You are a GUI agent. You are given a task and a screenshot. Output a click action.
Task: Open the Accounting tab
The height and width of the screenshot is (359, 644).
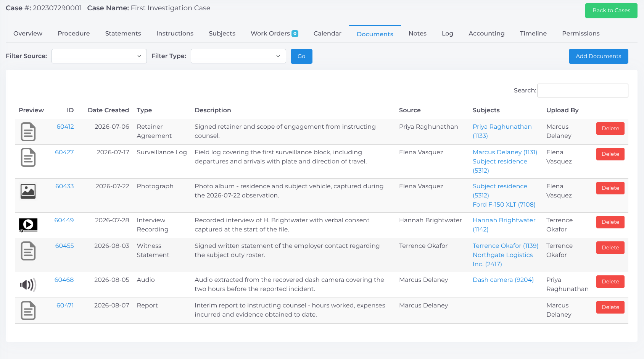[486, 33]
